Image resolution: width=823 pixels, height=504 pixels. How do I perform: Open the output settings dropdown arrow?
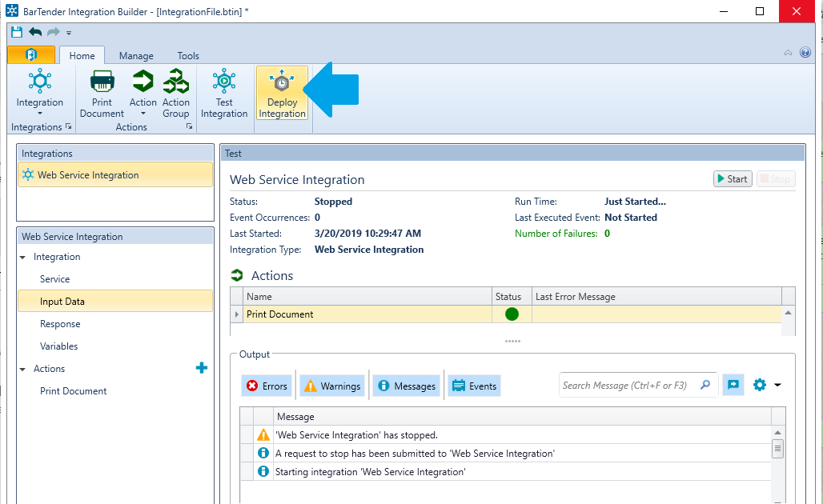[x=777, y=385]
